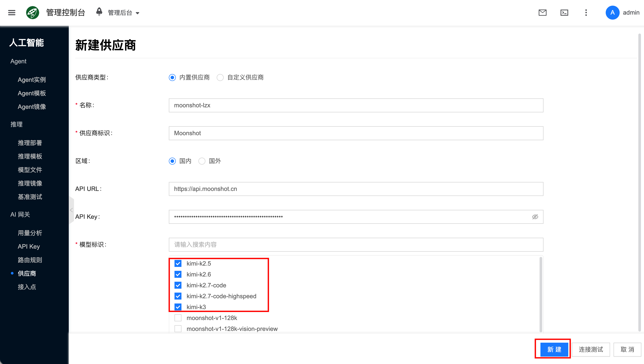This screenshot has width=644, height=364.
Task: Select the 自定义供应商 radio option
Action: [x=220, y=78]
